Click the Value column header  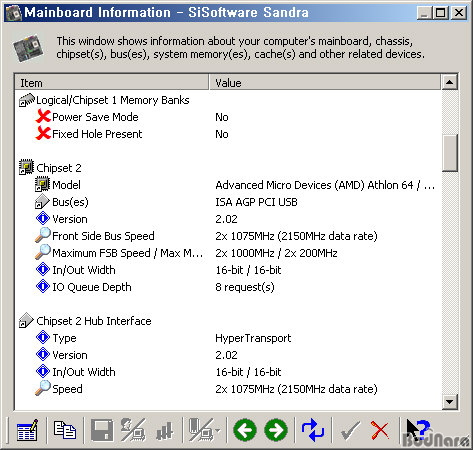click(x=325, y=82)
